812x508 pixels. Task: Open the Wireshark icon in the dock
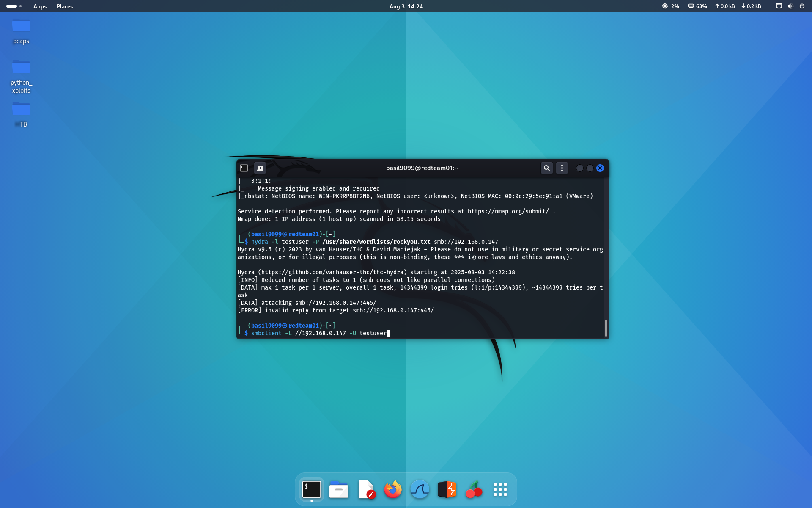click(x=420, y=489)
